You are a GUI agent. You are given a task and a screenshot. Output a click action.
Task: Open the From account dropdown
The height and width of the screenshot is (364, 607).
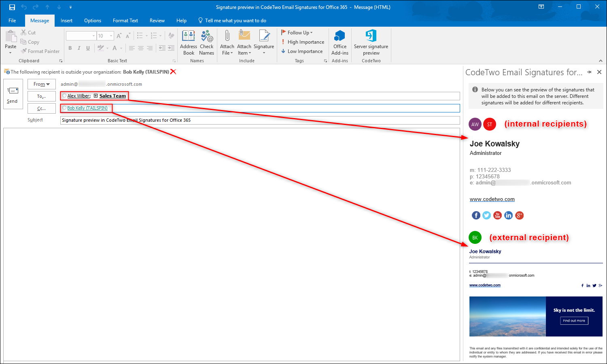42,84
